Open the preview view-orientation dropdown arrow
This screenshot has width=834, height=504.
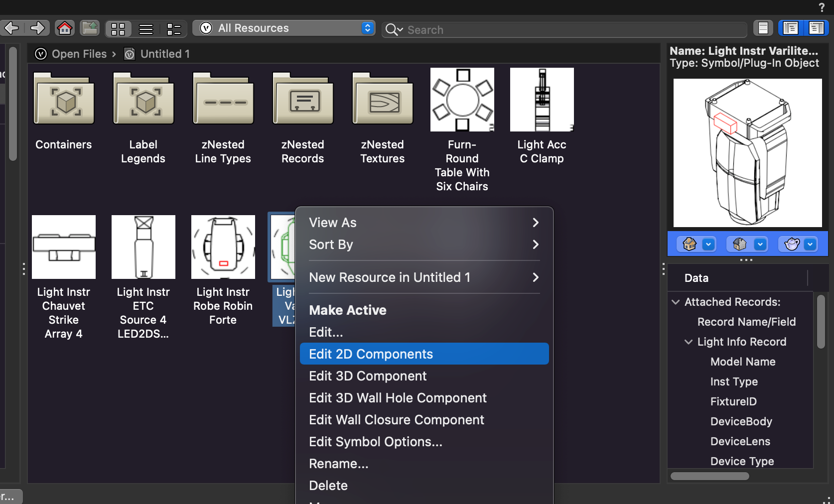708,245
